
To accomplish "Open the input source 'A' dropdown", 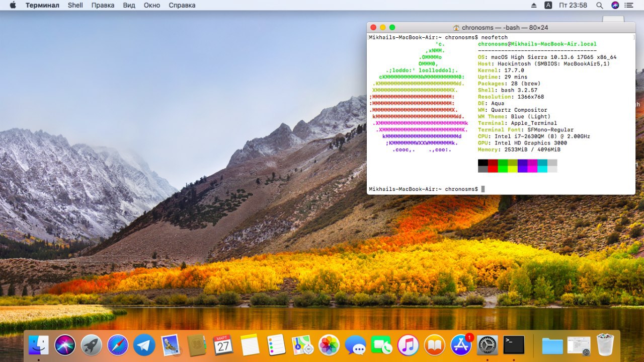I will [x=548, y=5].
